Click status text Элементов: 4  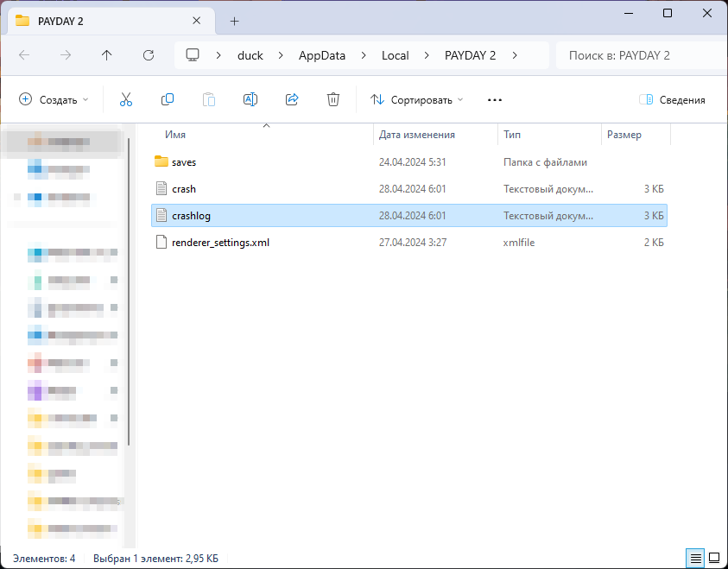pos(44,559)
